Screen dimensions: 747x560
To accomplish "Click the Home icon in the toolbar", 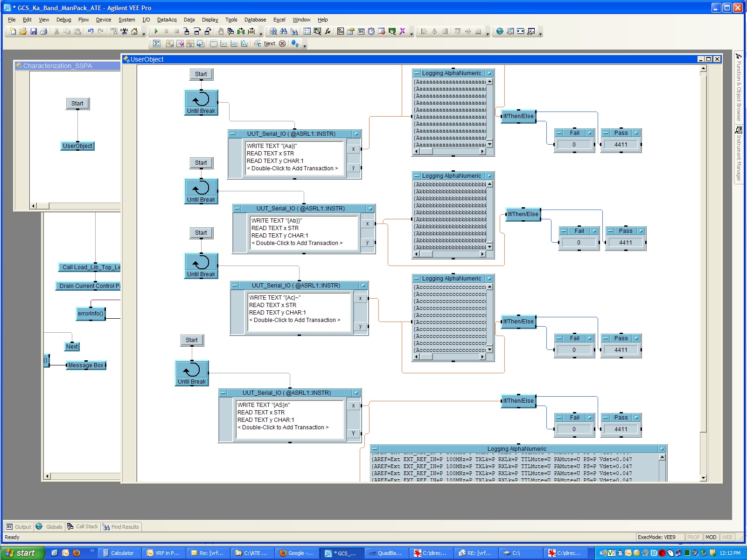I will click(x=135, y=31).
